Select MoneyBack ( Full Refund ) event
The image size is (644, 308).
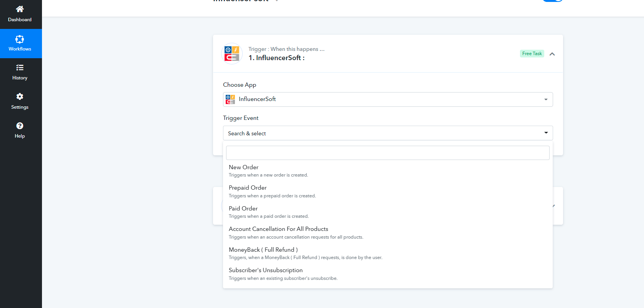[388, 253]
